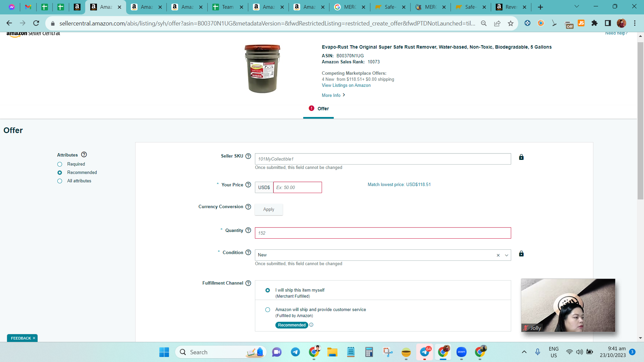
Task: Click the browser address bar URL
Action: tap(267, 23)
